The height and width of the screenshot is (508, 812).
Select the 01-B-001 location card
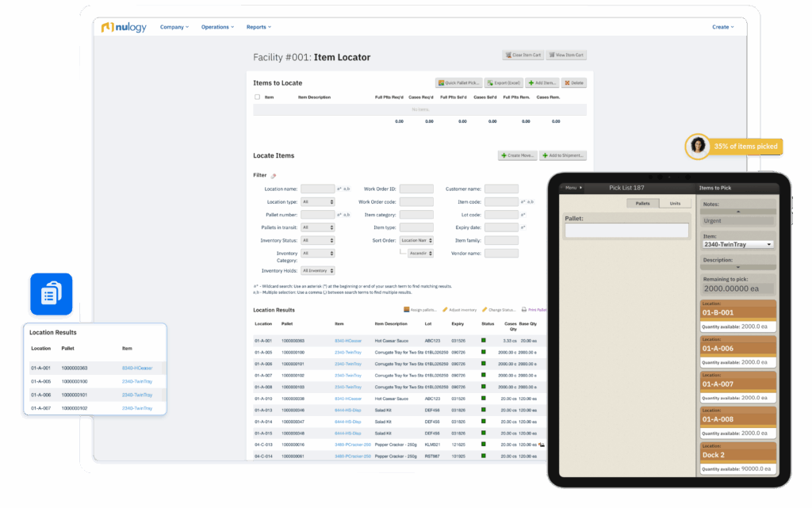[x=737, y=313]
